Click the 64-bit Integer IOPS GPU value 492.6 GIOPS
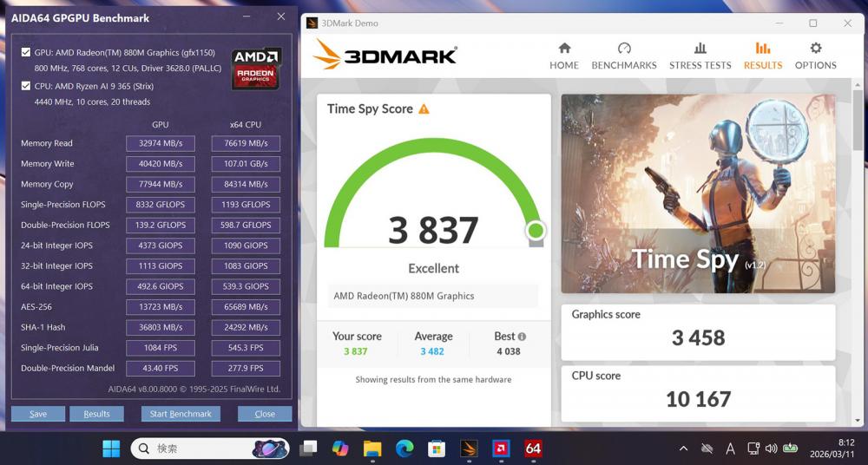This screenshot has height=465, width=868. pyautogui.click(x=161, y=286)
